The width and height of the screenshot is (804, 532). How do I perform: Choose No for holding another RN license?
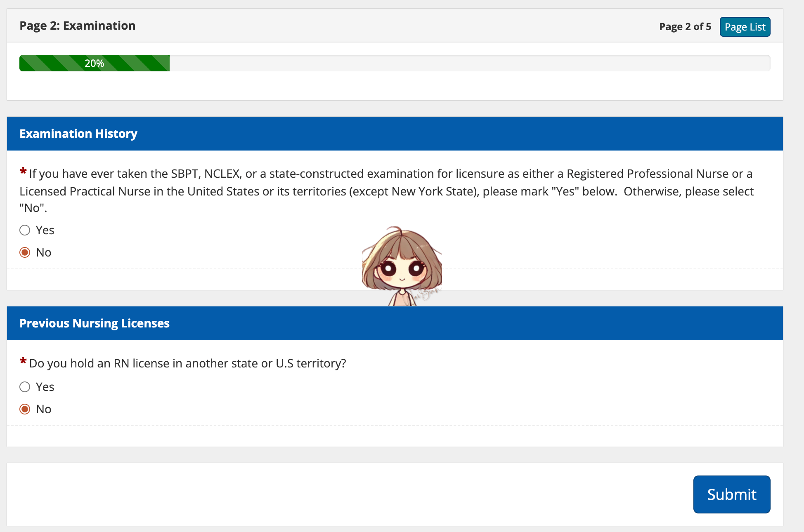coord(25,409)
